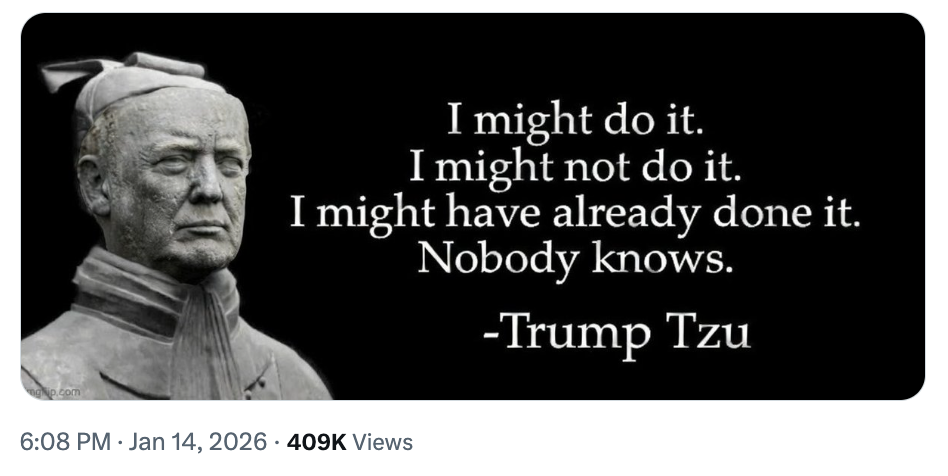The width and height of the screenshot is (948, 476).
Task: Click the separator dot before 409K
Action: pyautogui.click(x=277, y=443)
